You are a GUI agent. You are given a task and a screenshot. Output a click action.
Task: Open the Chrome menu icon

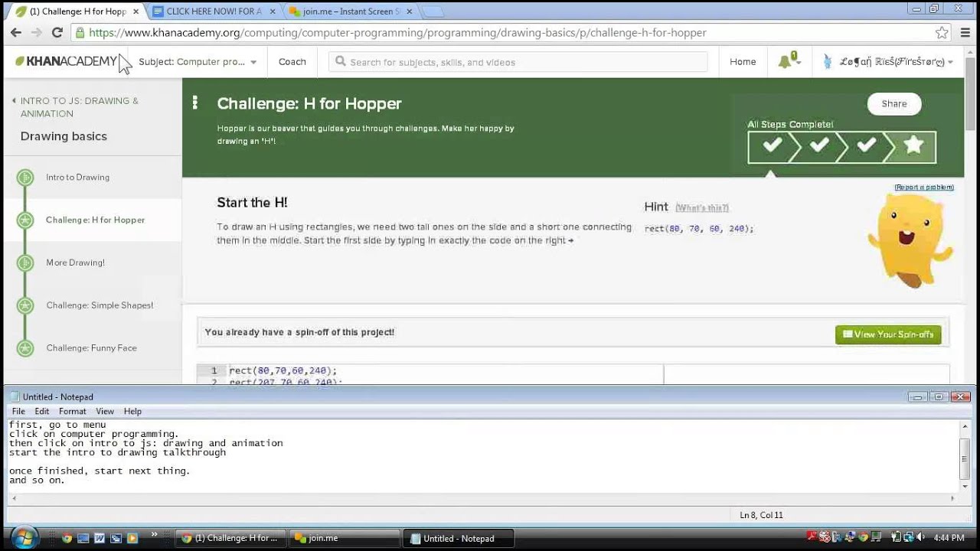pos(964,32)
